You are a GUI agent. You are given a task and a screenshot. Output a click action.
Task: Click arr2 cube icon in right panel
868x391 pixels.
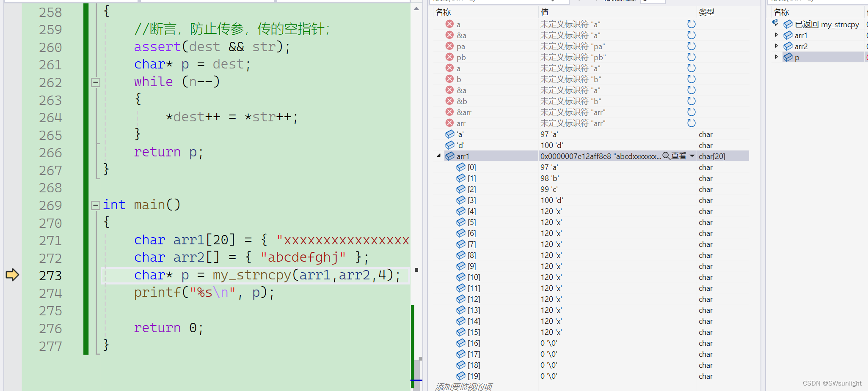[788, 46]
